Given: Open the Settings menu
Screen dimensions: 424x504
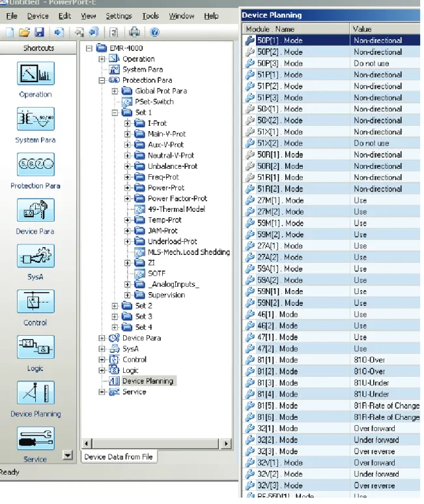Looking at the screenshot, I should 119,16.
